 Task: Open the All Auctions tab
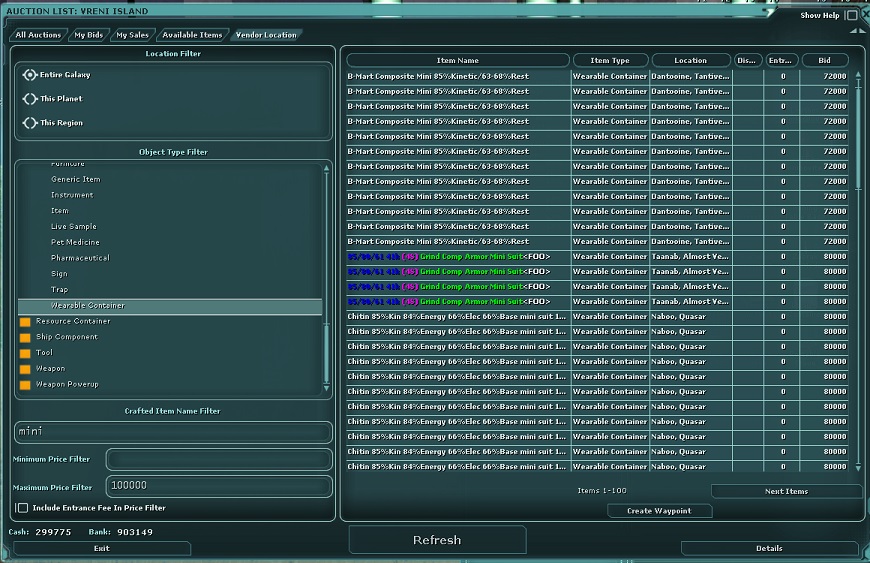(x=38, y=35)
